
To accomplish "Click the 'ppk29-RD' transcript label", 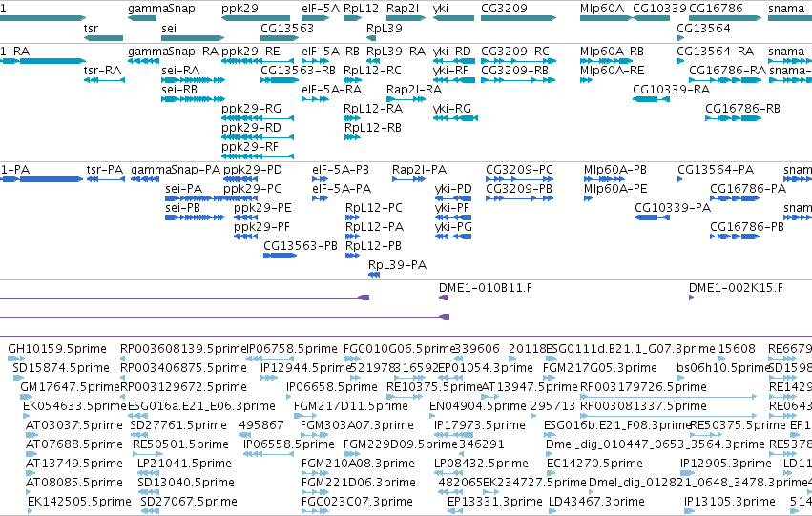I will point(251,127).
